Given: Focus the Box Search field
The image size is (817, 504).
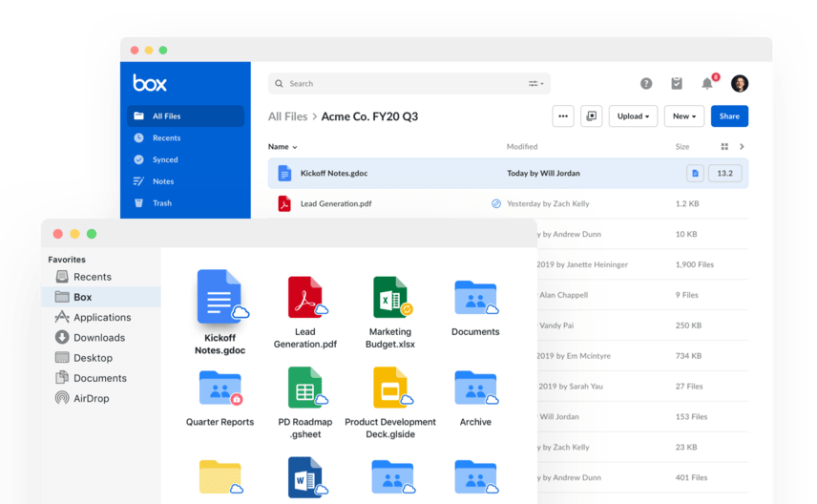Looking at the screenshot, I should 409,83.
